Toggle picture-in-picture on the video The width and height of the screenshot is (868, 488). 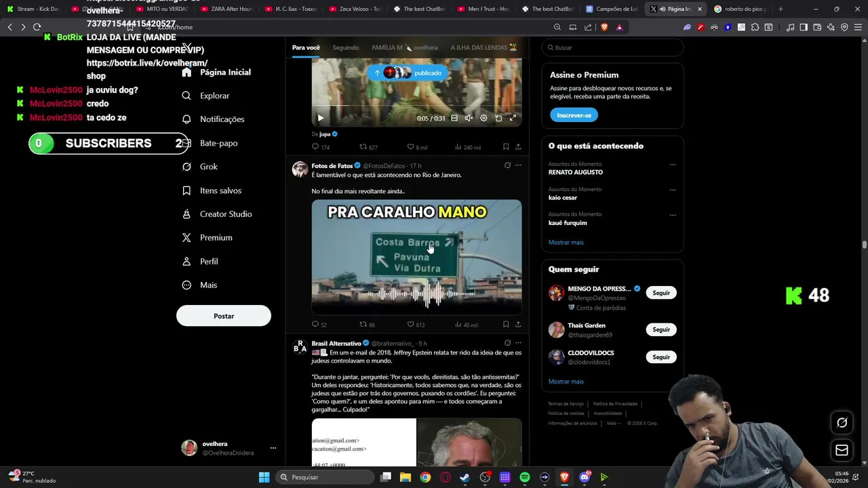[498, 118]
